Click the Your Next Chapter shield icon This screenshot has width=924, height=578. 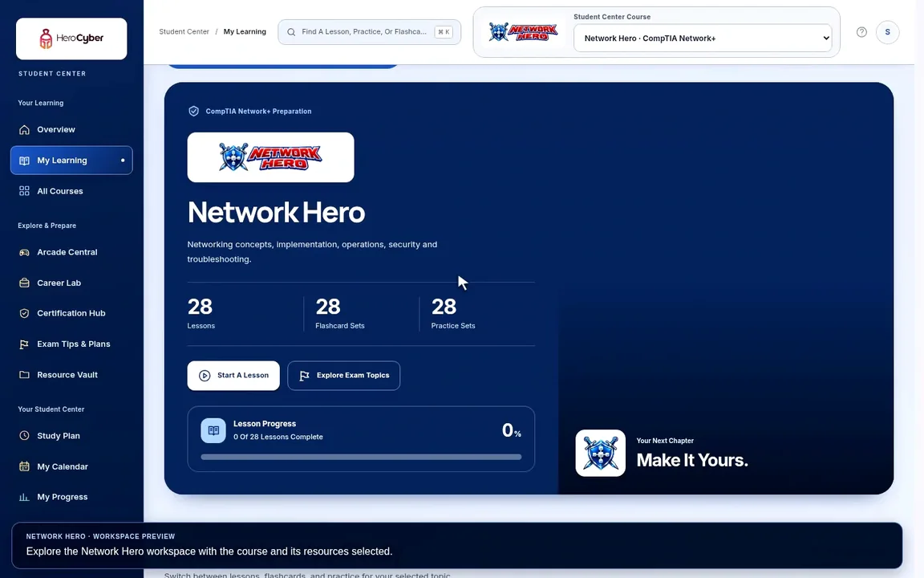click(601, 453)
